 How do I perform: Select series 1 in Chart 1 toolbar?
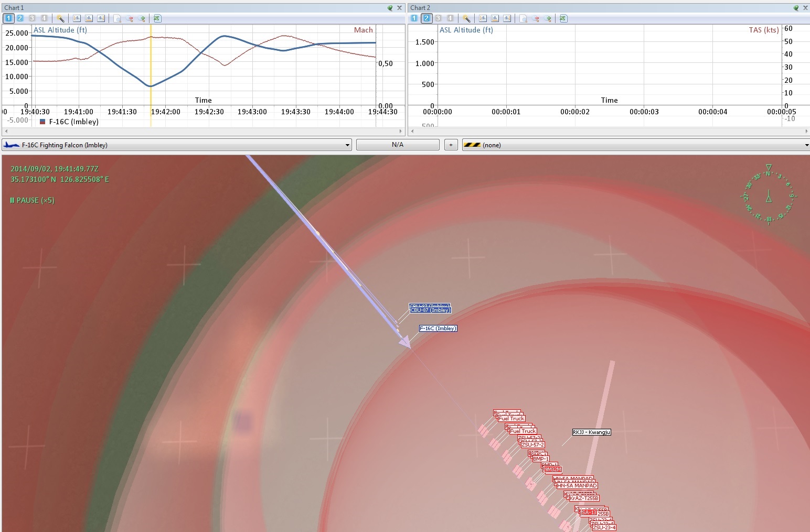tap(8, 18)
